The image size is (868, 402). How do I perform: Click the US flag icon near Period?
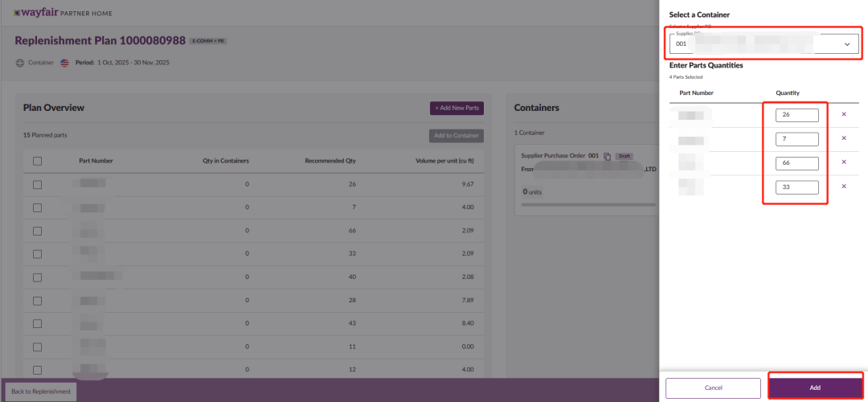pyautogui.click(x=65, y=62)
